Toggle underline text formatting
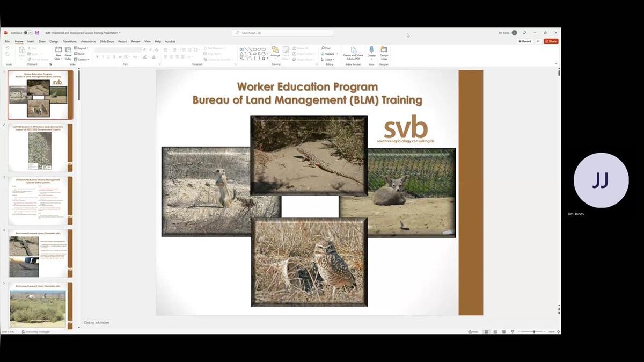Viewport: 644px width, 362px height. pos(109,56)
